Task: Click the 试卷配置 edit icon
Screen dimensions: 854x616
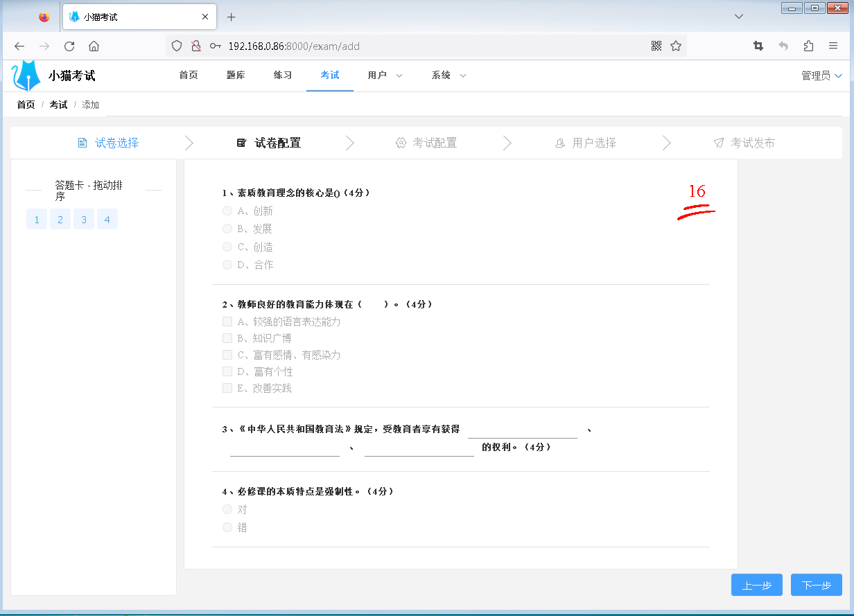Action: [241, 143]
